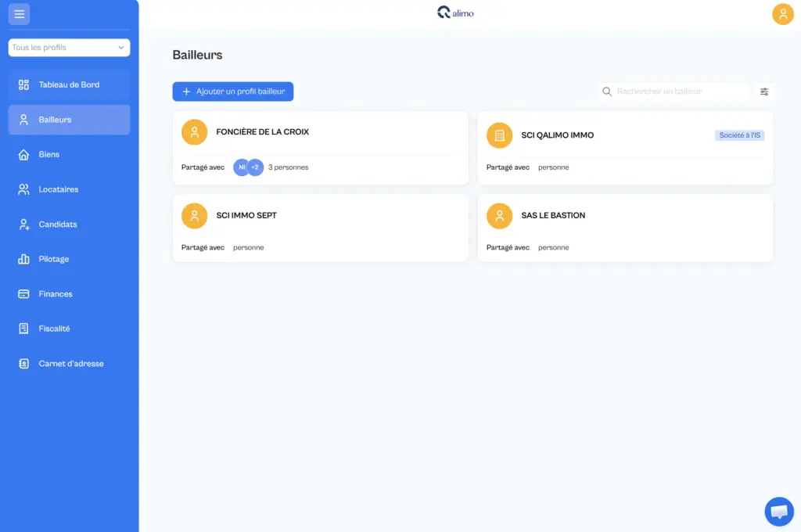The image size is (801, 532).
Task: Click the Locataires people icon
Action: (23, 189)
